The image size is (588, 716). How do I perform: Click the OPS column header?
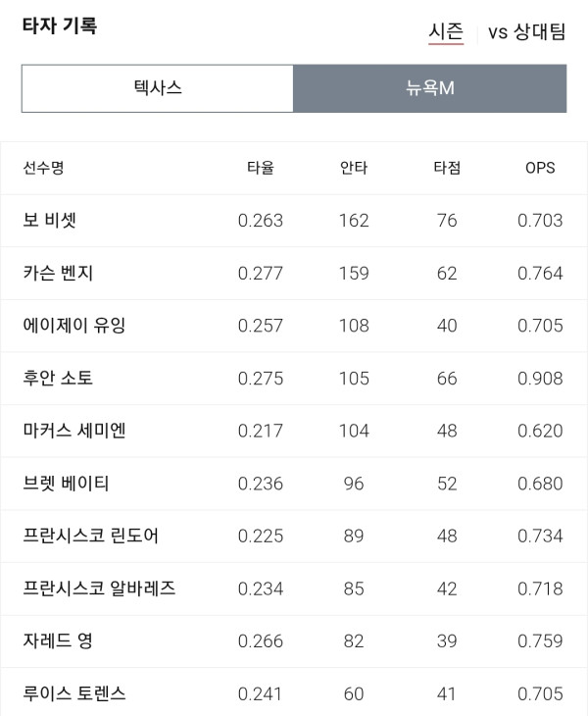coord(540,168)
